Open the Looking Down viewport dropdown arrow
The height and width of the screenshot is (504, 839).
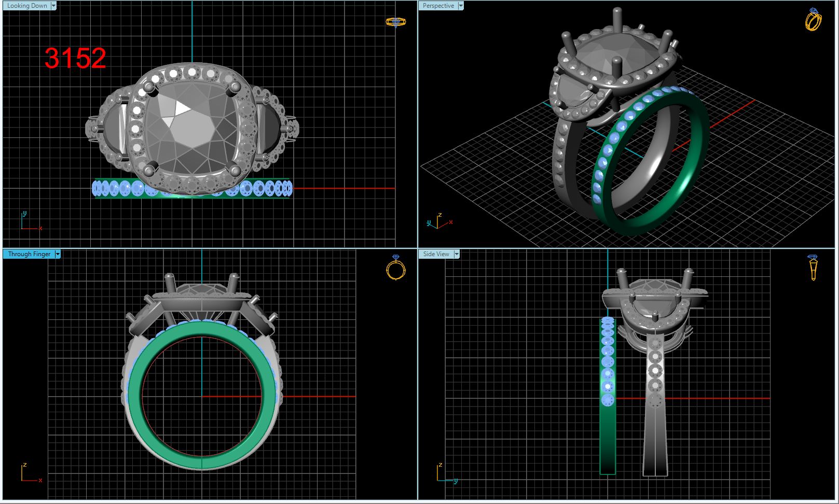tap(54, 6)
